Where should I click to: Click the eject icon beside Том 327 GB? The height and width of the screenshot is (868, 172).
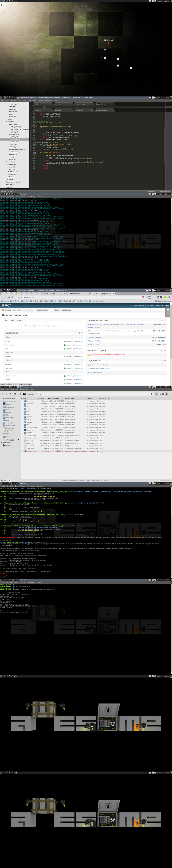(x=19, y=440)
